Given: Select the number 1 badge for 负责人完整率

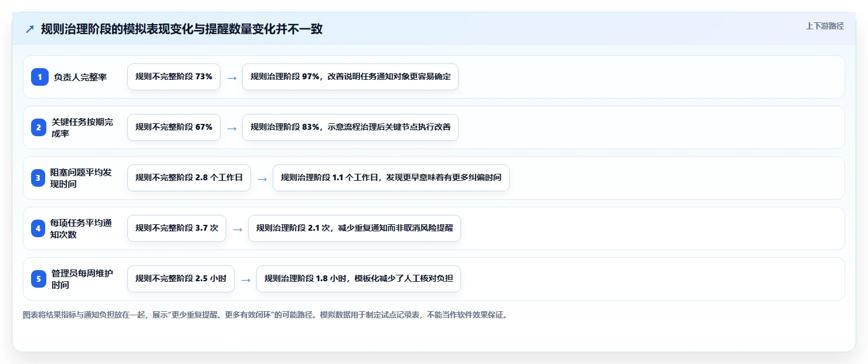Looking at the screenshot, I should (39, 77).
